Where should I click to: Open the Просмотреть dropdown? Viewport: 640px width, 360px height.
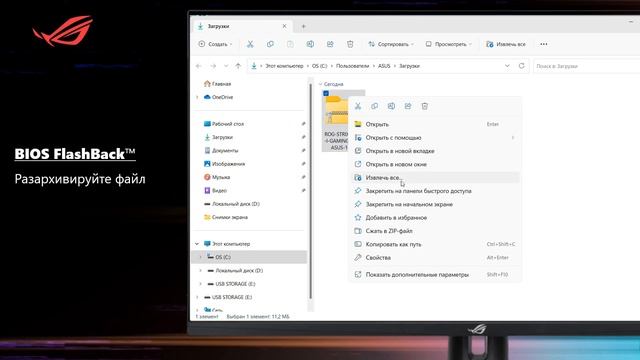(x=449, y=44)
